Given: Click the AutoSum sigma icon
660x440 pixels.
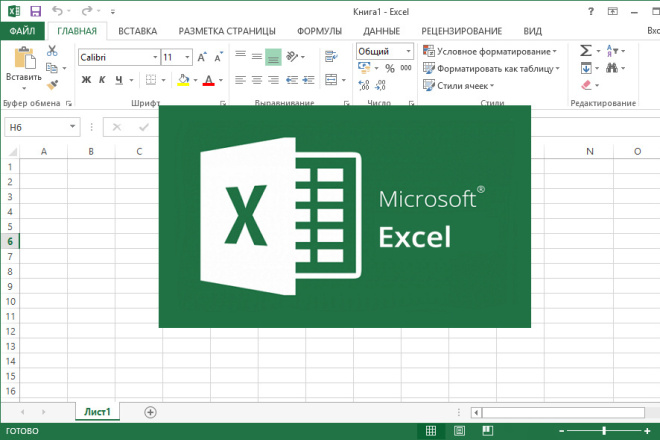Looking at the screenshot, I should 585,50.
